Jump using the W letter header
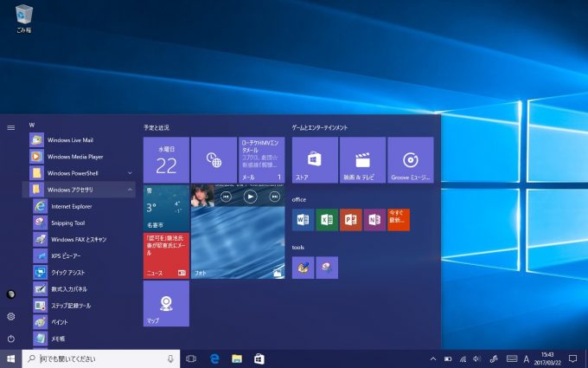588x368 pixels. coord(32,125)
